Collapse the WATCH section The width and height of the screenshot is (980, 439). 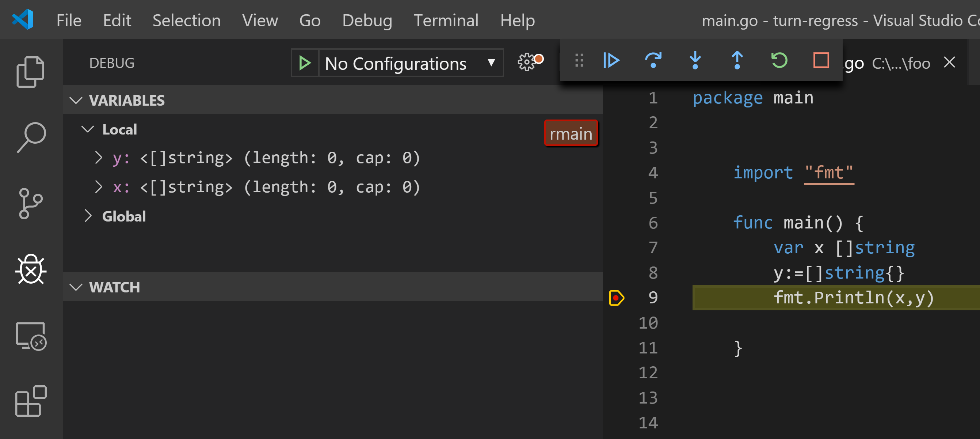coord(76,287)
